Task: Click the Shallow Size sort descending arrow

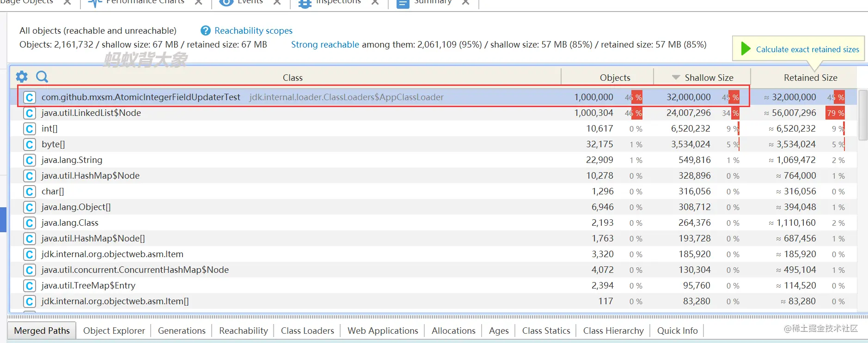Action: click(x=676, y=78)
